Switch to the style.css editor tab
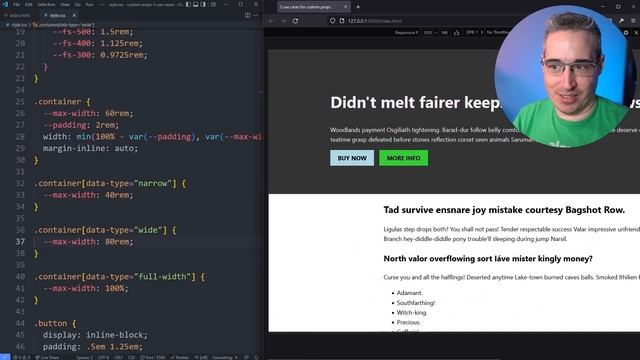This screenshot has height=360, width=640. click(56, 15)
